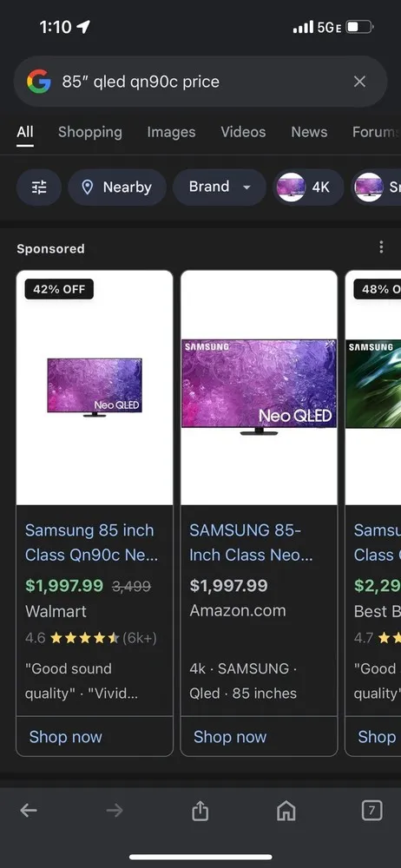401x868 pixels.
Task: Tap the forward arrow in toolbar
Action: 115,811
